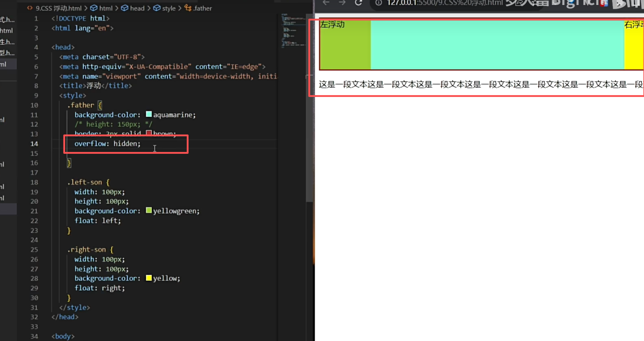Open the yellow color swatch picker
The height and width of the screenshot is (341, 644).
click(149, 278)
